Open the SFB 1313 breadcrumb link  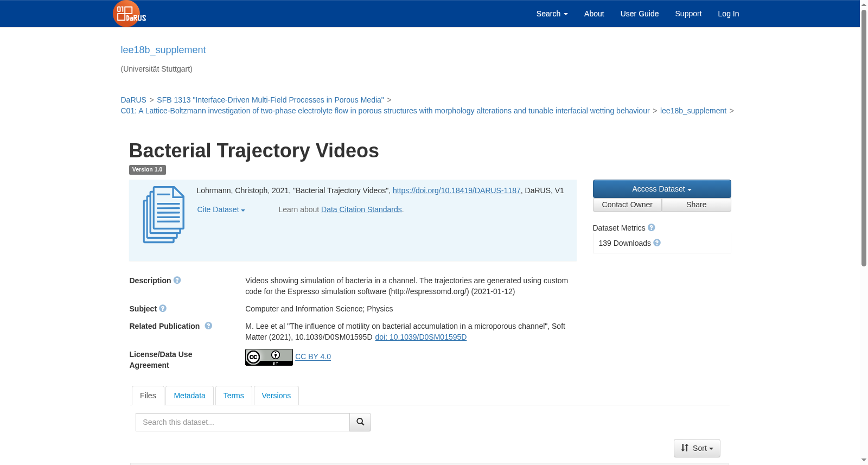point(270,100)
